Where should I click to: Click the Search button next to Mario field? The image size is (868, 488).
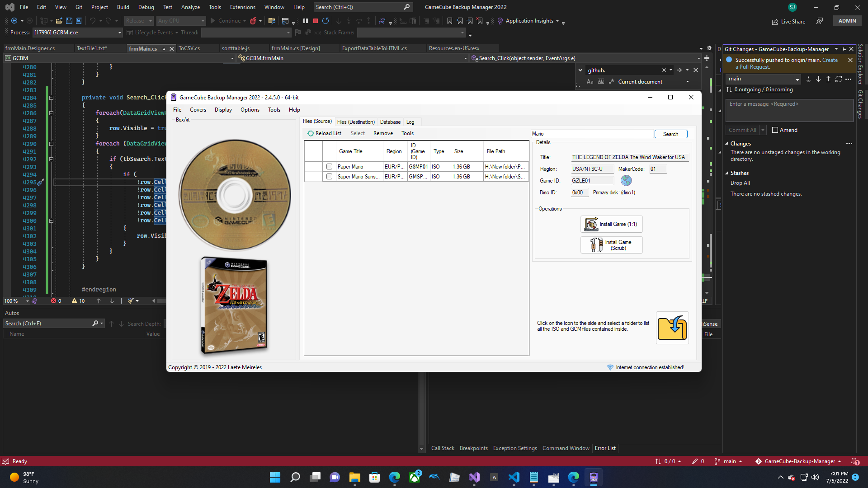[670, 134]
